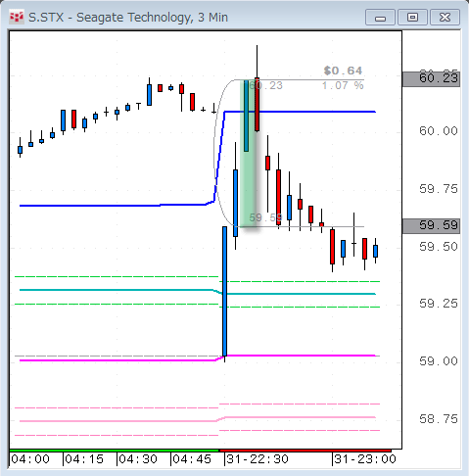This screenshot has width=469, height=476.
Task: Click the 60.00 price axis label
Action: tap(439, 131)
